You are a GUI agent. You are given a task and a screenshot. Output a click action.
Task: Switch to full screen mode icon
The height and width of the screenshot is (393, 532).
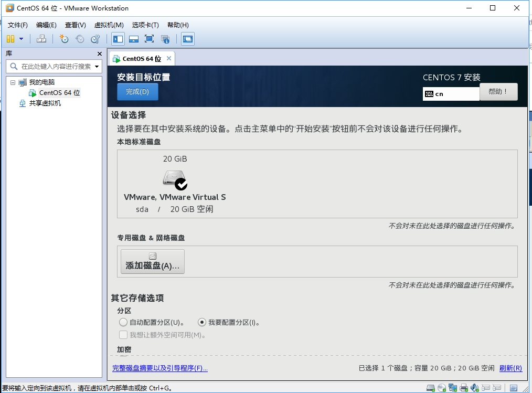(150, 39)
